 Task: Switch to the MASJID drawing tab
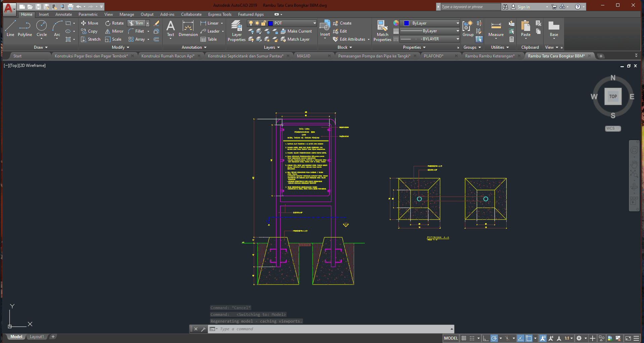(x=304, y=56)
